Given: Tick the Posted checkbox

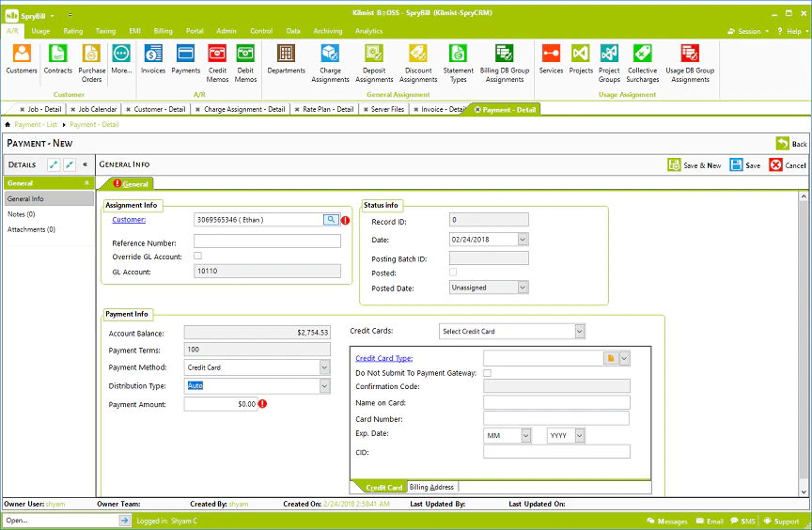Looking at the screenshot, I should click(x=453, y=273).
